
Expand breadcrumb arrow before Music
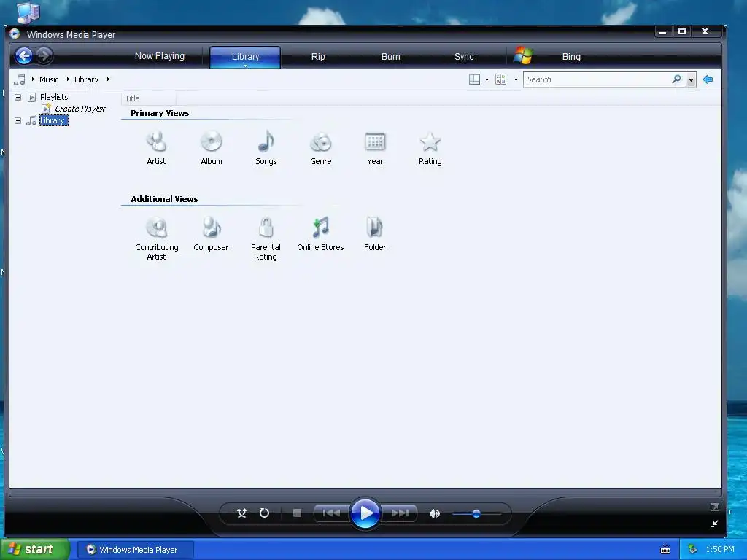(x=33, y=79)
